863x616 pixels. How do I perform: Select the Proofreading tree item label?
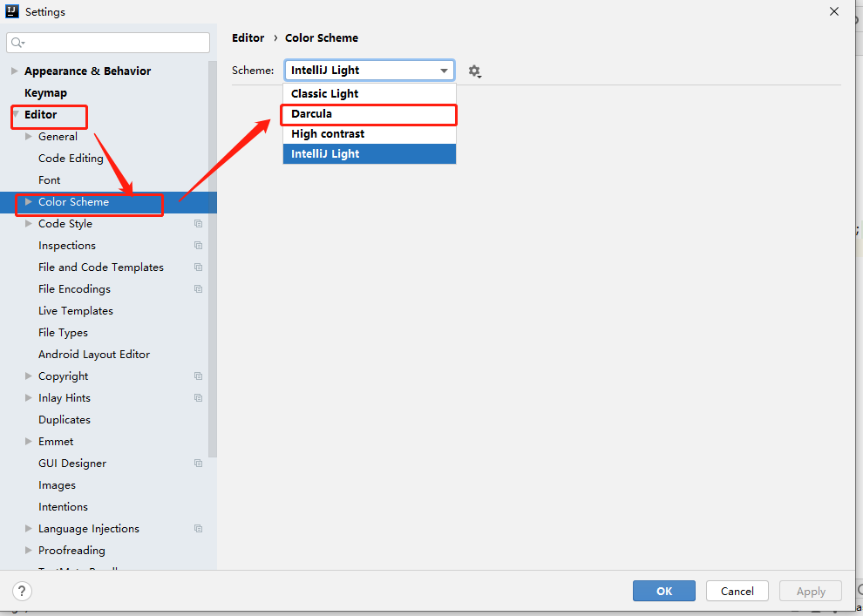[x=72, y=551]
